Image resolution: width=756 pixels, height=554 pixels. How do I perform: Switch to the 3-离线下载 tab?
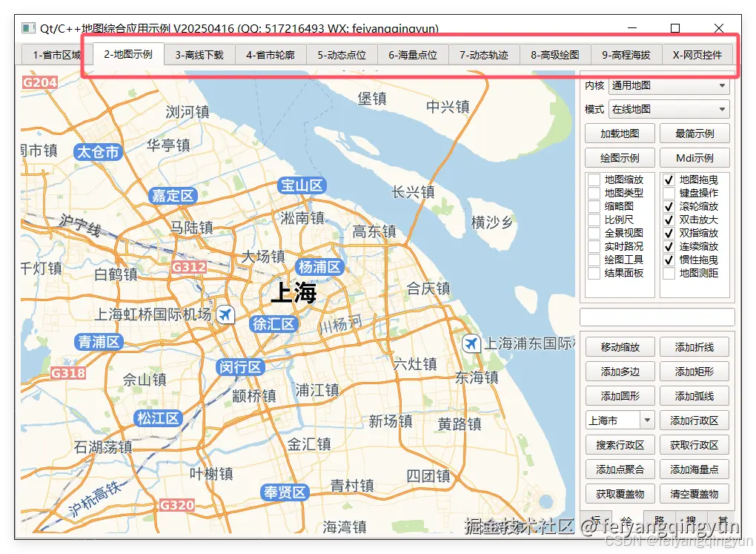(x=199, y=54)
